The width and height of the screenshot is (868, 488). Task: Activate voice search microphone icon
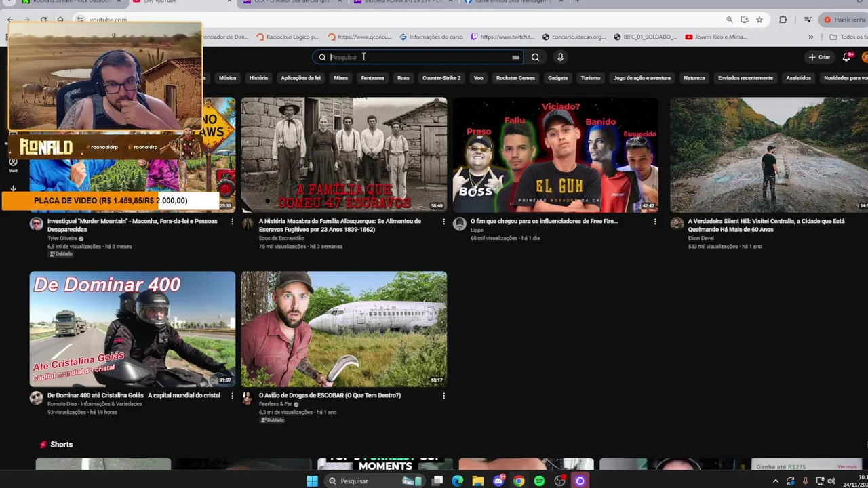tap(560, 57)
